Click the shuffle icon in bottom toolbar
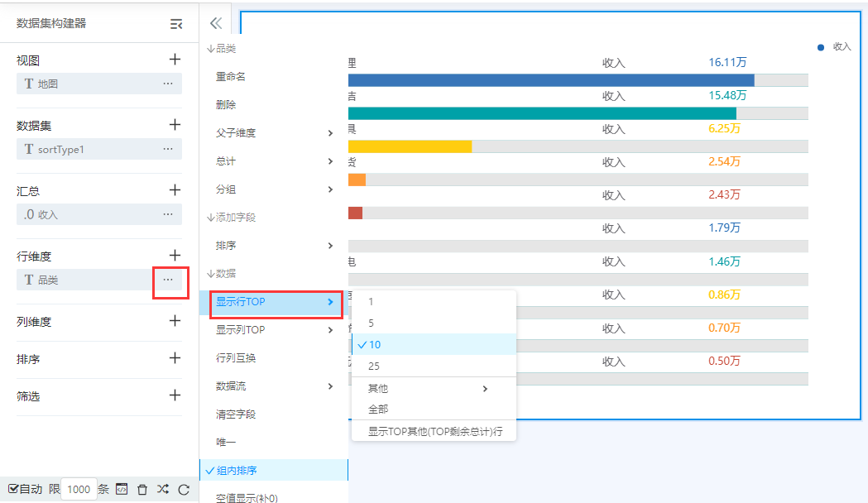This screenshot has height=503, width=868. pos(163,489)
